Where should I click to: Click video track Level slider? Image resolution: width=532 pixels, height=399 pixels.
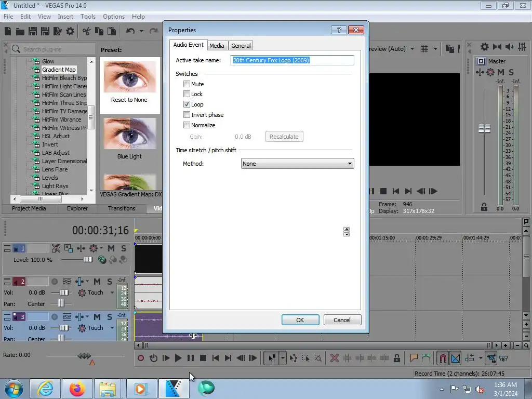87,260
